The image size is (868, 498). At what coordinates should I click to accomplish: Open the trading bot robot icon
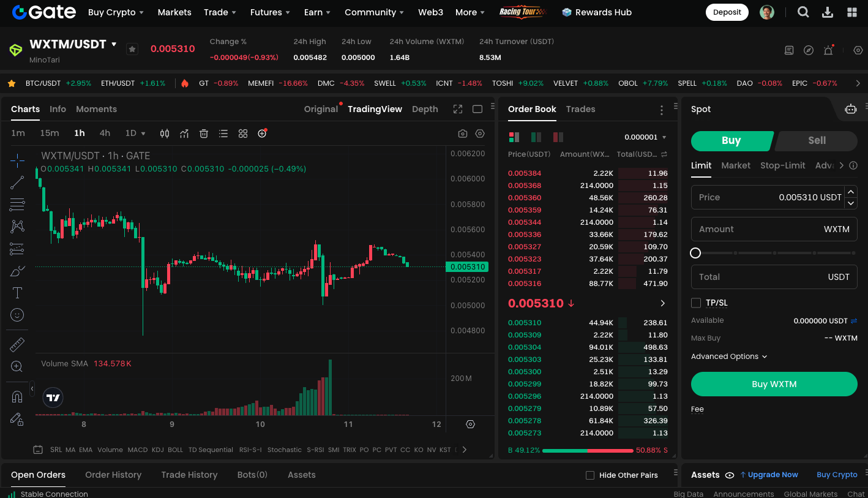pyautogui.click(x=851, y=109)
